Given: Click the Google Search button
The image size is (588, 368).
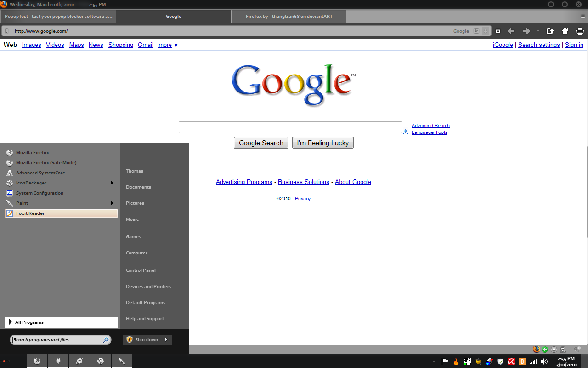Looking at the screenshot, I should 261,143.
